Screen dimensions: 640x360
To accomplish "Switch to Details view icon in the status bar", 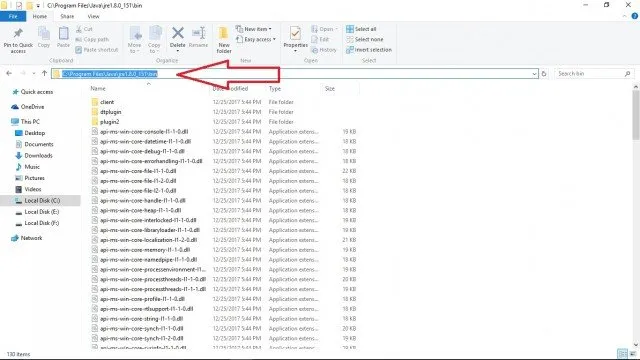I will pyautogui.click(x=622, y=354).
